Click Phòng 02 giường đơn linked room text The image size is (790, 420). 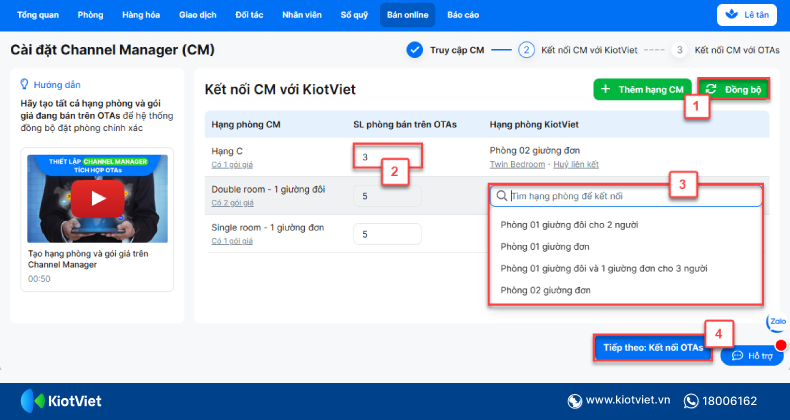click(x=535, y=151)
